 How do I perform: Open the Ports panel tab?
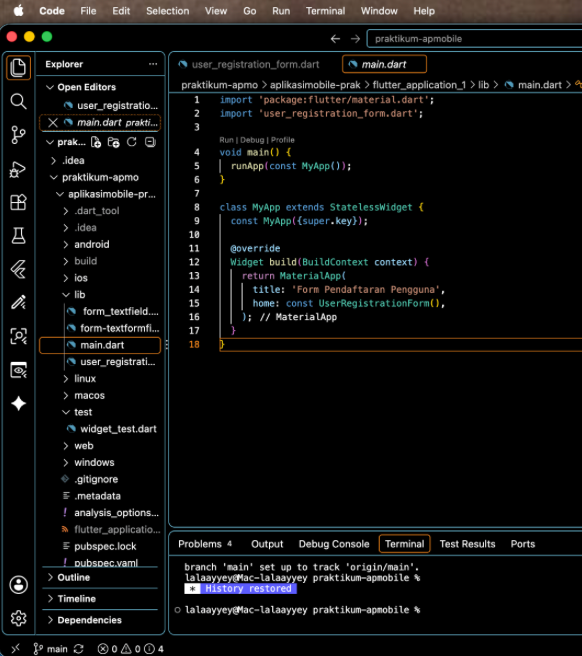tap(523, 544)
